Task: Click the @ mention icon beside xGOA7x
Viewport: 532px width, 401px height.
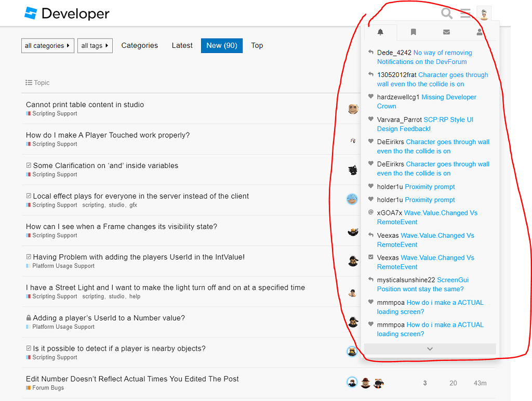Action: (370, 213)
